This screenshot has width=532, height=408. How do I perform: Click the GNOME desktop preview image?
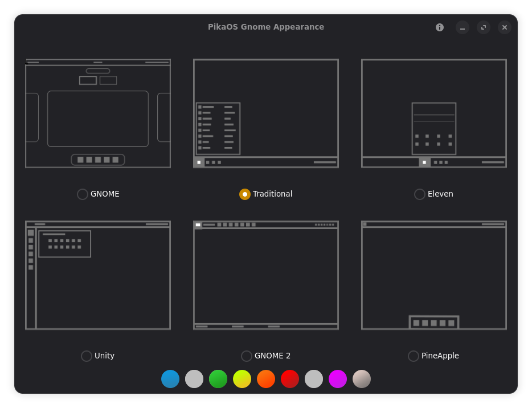tap(97, 112)
